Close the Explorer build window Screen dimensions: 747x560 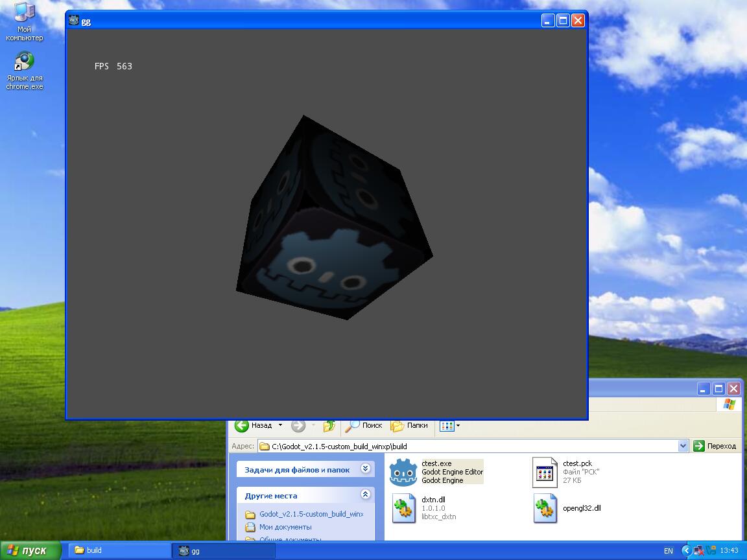point(733,389)
